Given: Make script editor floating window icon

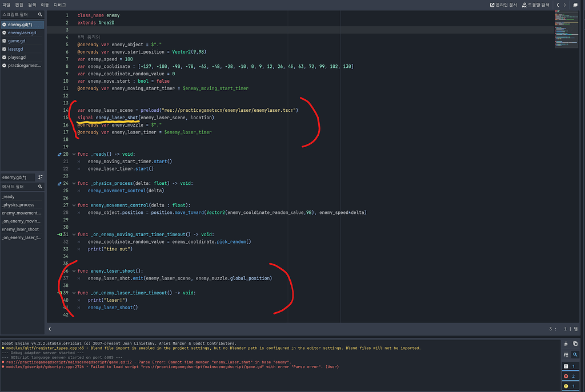Looking at the screenshot, I should (x=575, y=5).
